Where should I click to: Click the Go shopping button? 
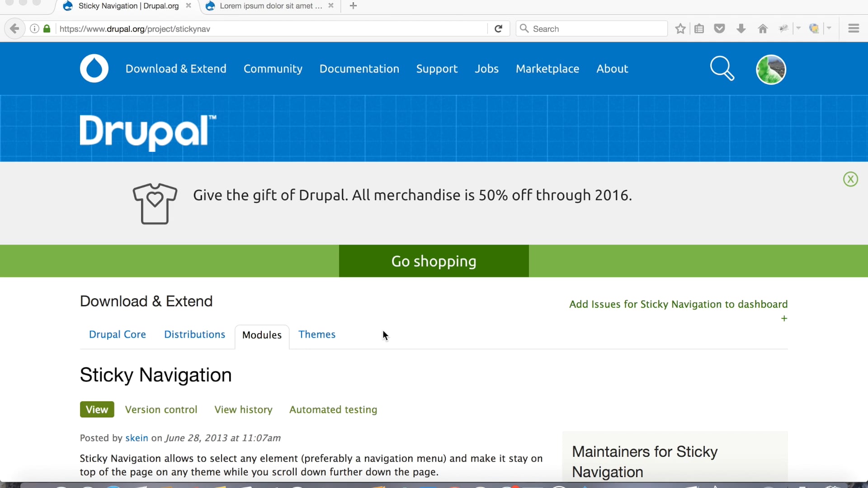pos(434,261)
